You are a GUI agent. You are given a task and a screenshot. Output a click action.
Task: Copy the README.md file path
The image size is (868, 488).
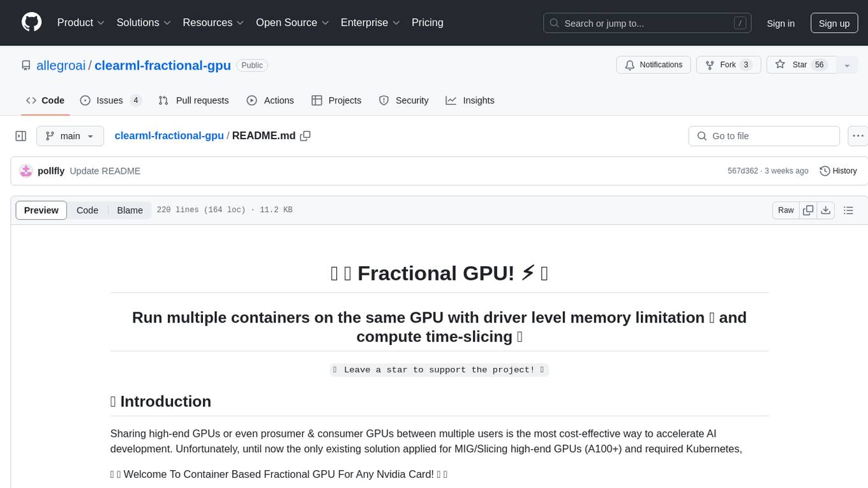(x=305, y=135)
